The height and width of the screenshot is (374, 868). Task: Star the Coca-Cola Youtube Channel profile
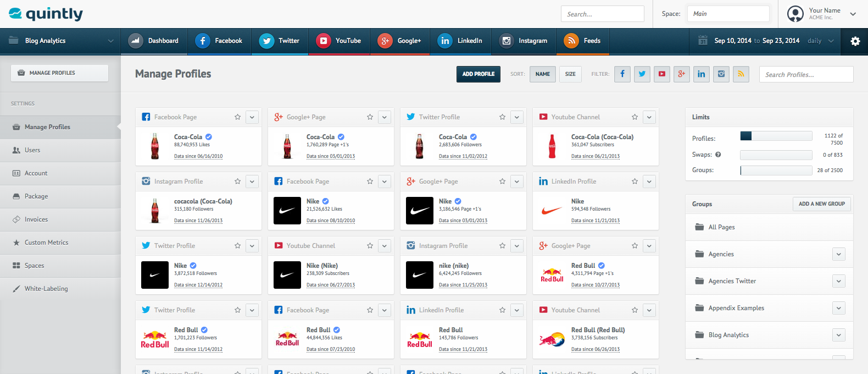[x=635, y=117]
